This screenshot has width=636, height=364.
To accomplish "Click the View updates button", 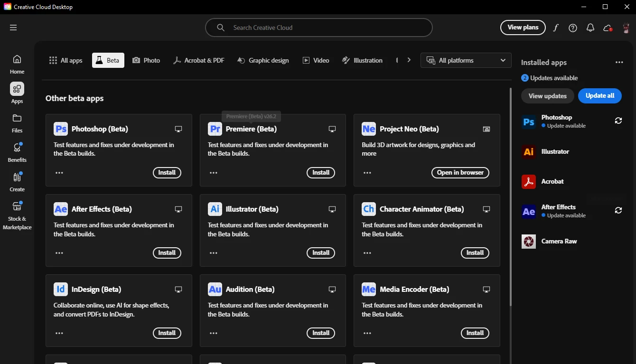I will click(x=548, y=96).
